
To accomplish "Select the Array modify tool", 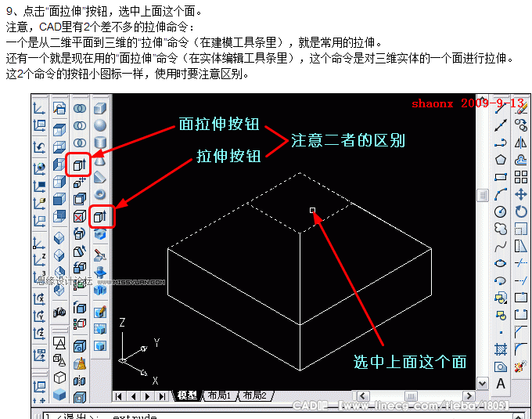I will point(521,177).
